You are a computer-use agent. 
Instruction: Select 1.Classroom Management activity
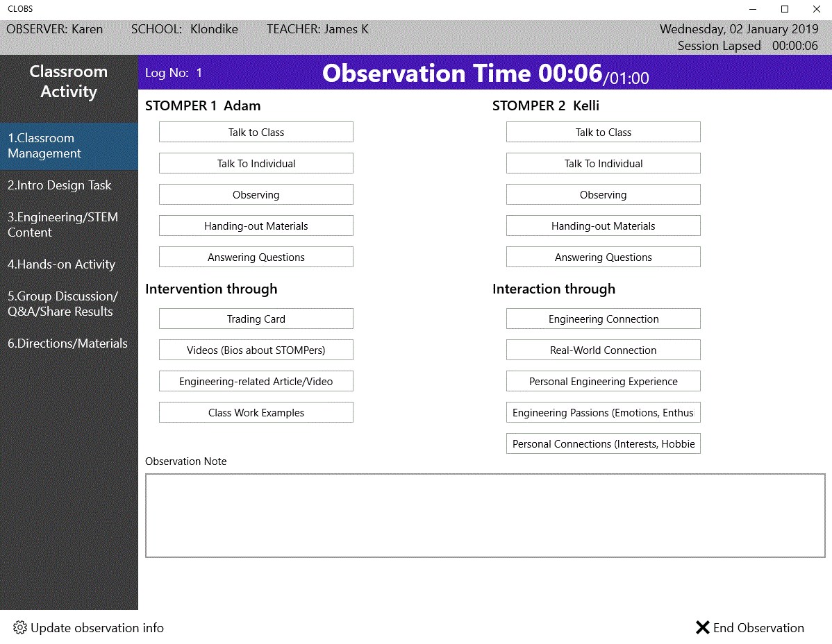69,146
